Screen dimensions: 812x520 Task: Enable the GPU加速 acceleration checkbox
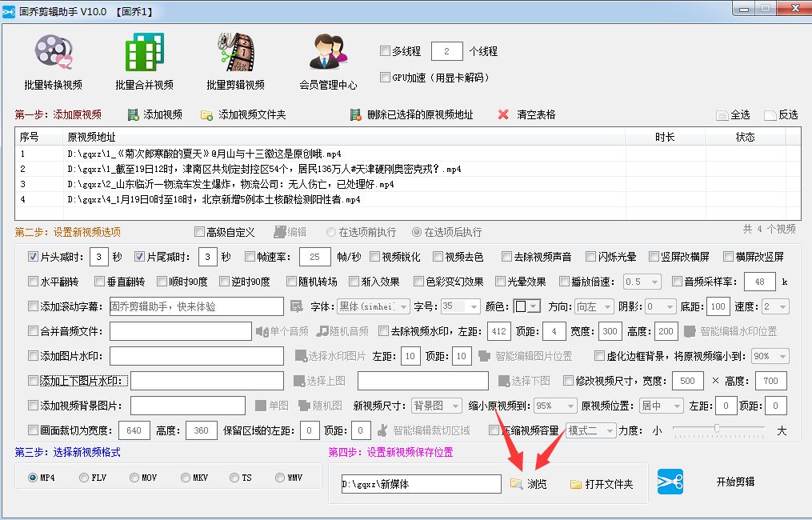[x=383, y=76]
